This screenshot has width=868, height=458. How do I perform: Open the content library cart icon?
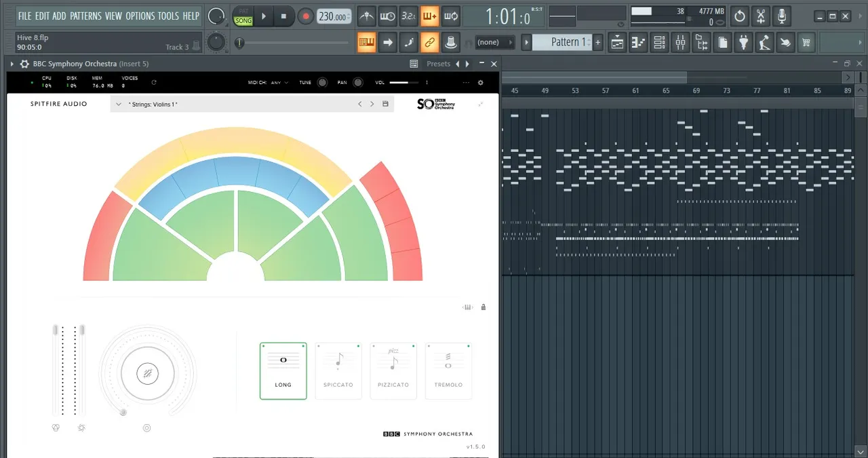point(806,42)
